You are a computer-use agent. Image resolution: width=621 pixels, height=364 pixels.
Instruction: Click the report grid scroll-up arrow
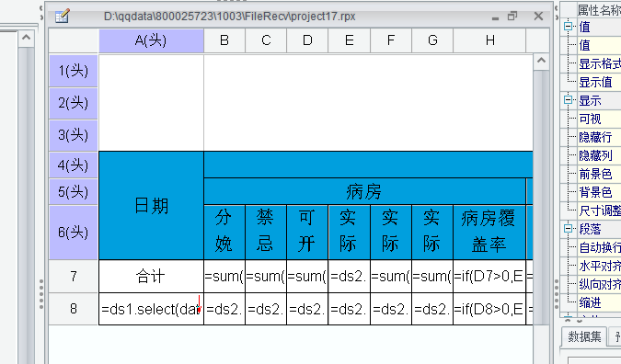[x=541, y=61]
